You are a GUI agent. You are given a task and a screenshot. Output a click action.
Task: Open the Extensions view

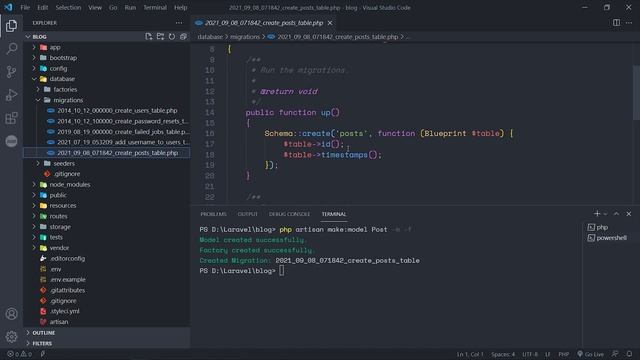coord(11,118)
